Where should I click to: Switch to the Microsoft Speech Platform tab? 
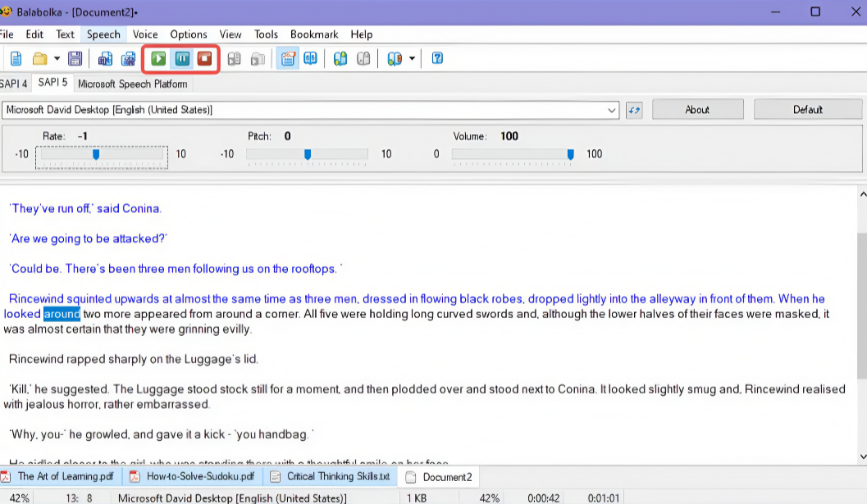(x=133, y=84)
